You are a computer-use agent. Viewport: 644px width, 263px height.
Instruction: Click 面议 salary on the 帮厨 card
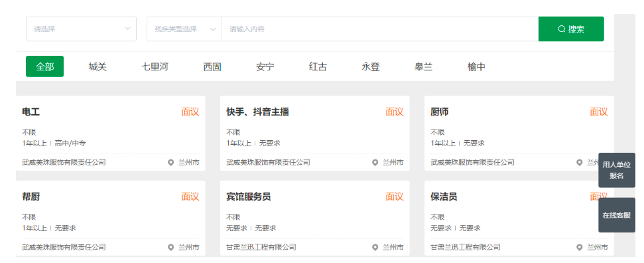190,197
